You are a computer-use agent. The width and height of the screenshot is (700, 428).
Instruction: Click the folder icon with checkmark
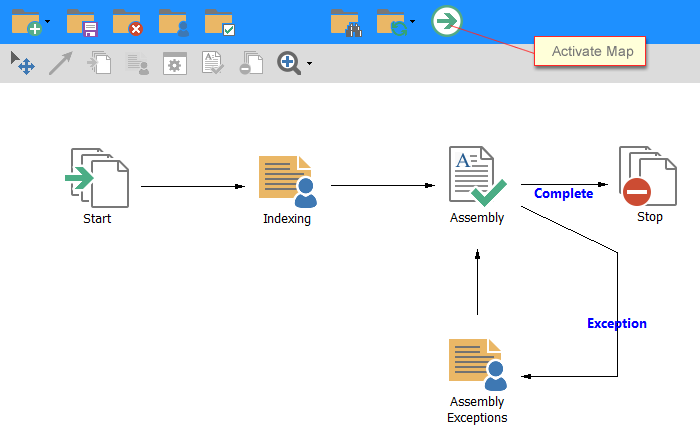(x=219, y=23)
